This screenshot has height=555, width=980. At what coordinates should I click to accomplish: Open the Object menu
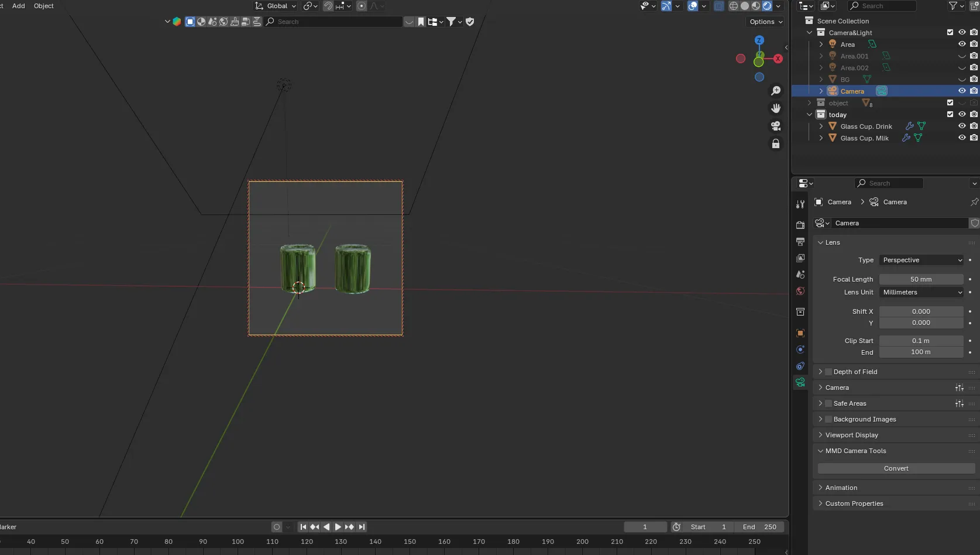click(44, 6)
